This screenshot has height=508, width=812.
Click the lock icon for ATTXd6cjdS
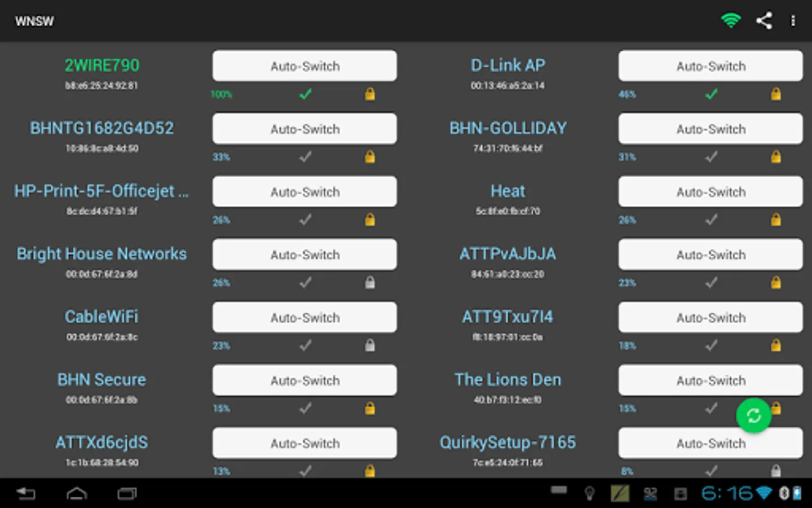370,470
